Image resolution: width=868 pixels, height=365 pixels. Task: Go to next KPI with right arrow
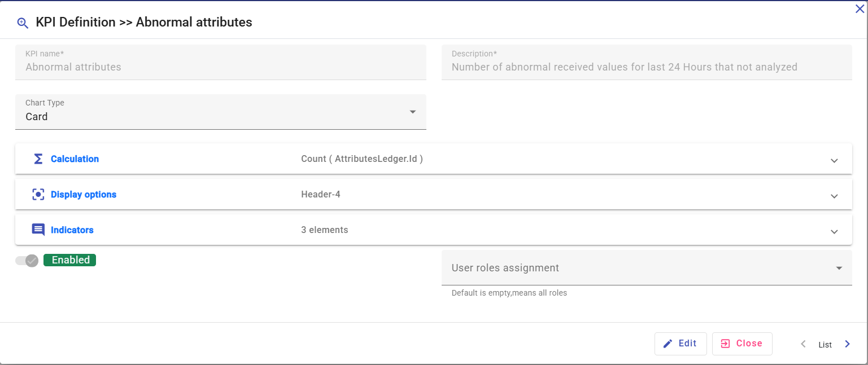pyautogui.click(x=847, y=344)
